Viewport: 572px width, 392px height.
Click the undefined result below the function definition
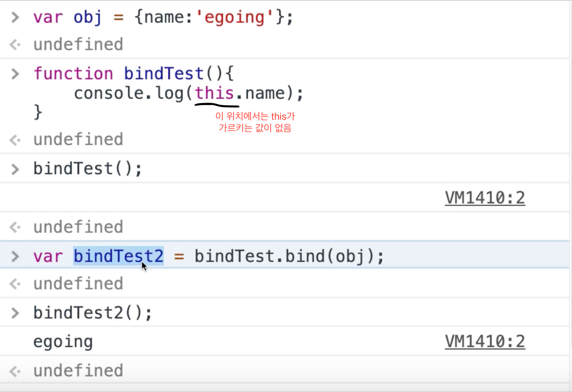tap(78, 139)
